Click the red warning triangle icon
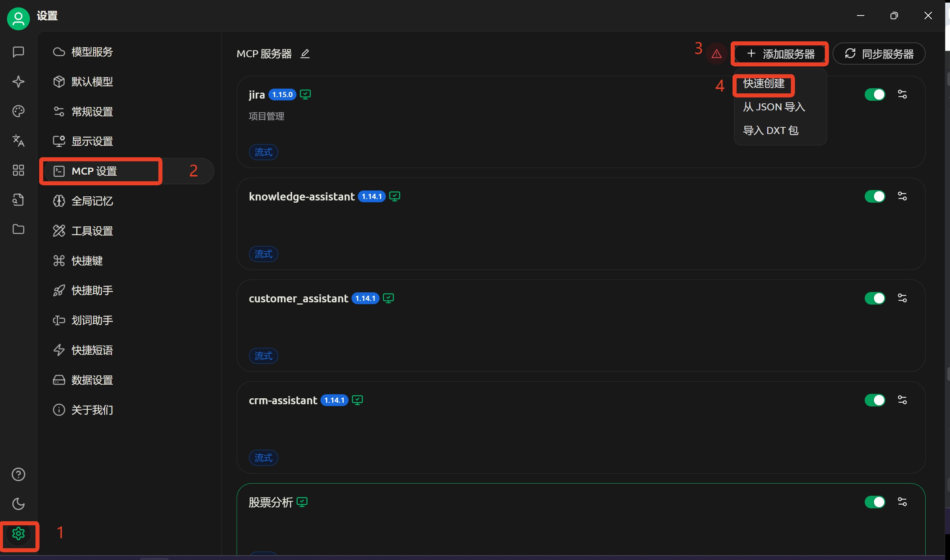The image size is (950, 560). pyautogui.click(x=716, y=54)
